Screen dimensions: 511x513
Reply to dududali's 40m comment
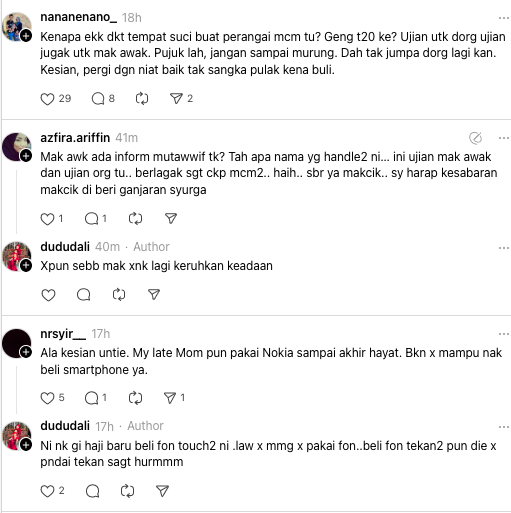point(84,295)
